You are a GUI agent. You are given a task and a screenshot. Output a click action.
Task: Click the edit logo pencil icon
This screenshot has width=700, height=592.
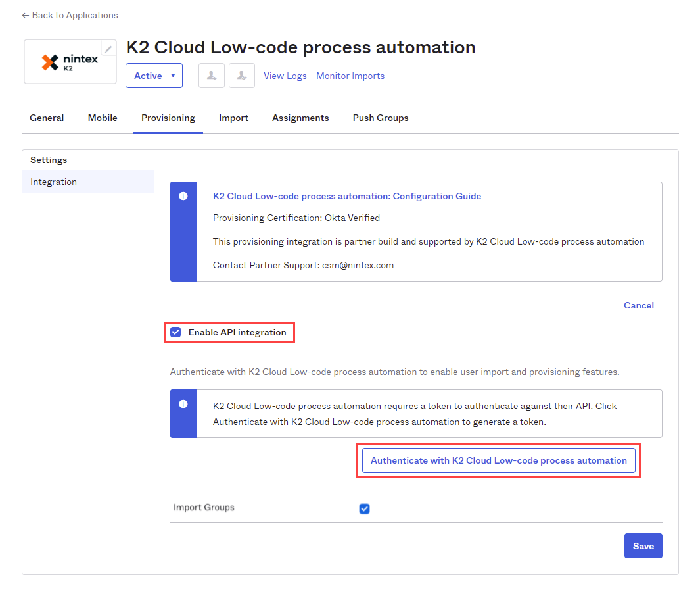pos(108,49)
